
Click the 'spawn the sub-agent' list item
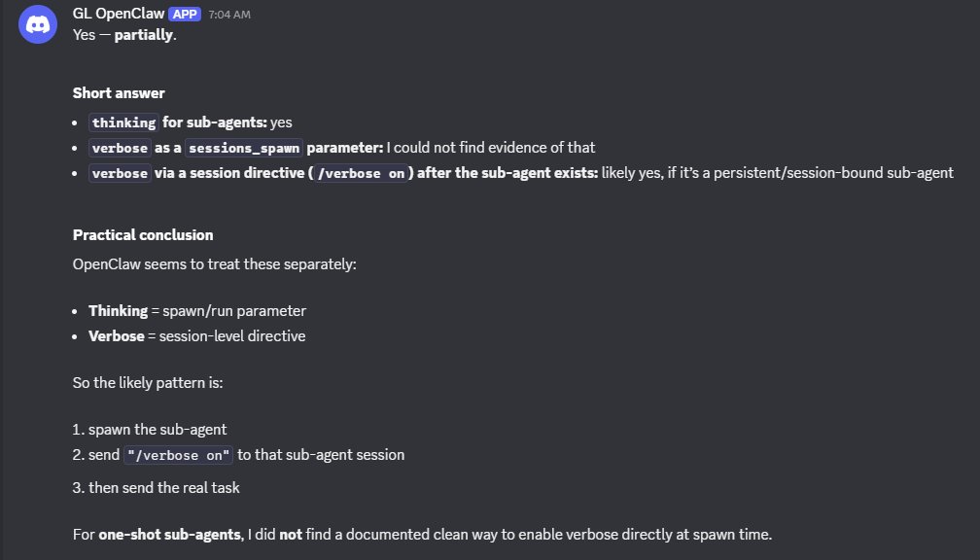pos(157,430)
